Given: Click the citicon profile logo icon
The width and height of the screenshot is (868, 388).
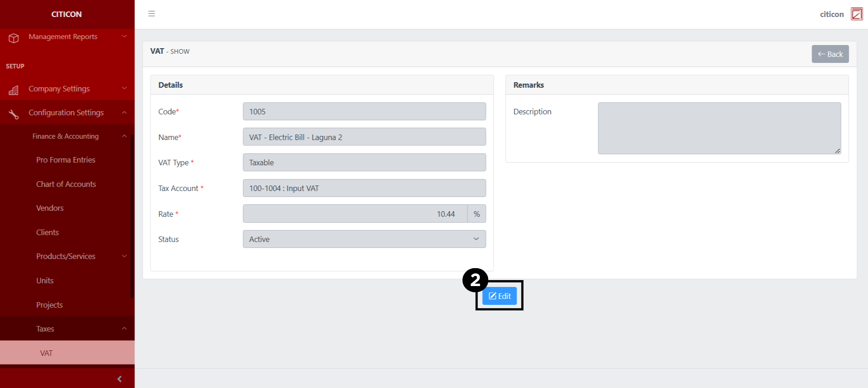Looking at the screenshot, I should [856, 14].
